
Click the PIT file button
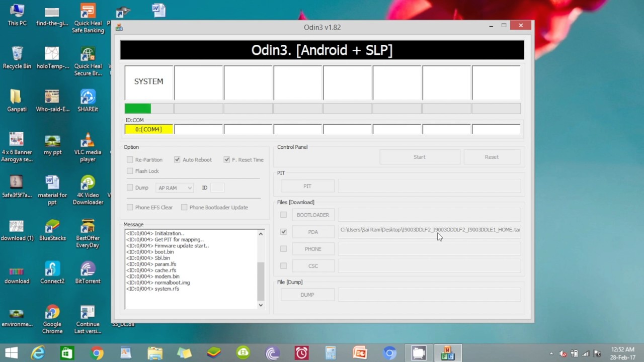tap(307, 186)
